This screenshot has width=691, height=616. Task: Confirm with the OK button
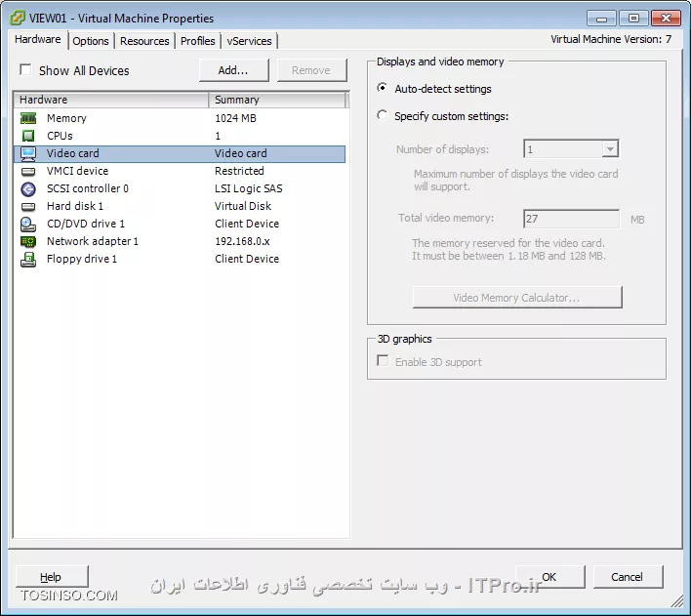[550, 577]
